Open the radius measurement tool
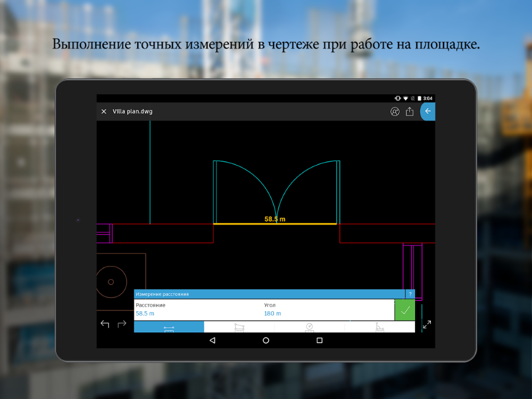 click(309, 327)
